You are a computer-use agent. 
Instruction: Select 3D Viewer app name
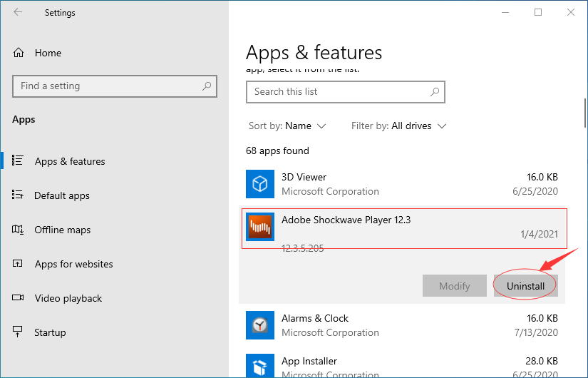(304, 177)
